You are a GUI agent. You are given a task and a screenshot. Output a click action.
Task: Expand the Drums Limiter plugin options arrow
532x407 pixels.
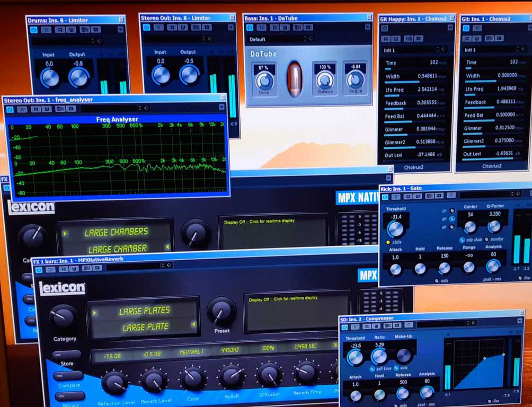[121, 30]
